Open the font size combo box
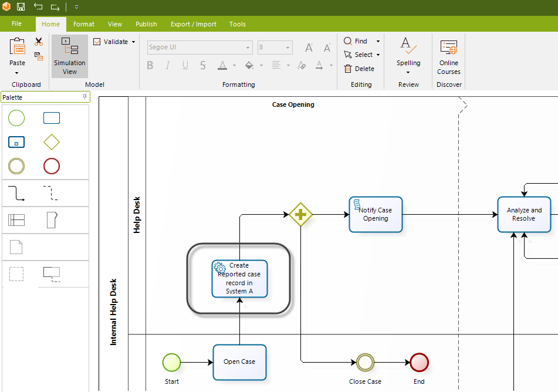The image size is (558, 392). [275, 48]
